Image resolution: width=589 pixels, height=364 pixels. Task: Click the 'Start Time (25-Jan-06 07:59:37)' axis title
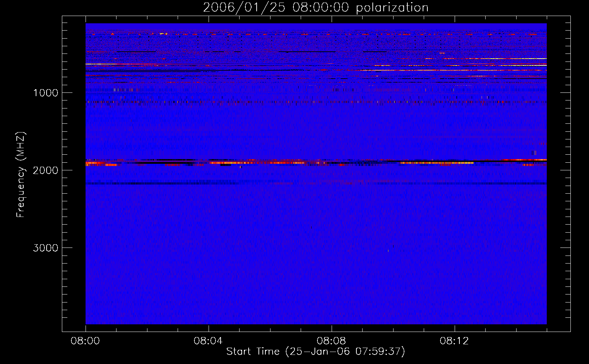[316, 352]
